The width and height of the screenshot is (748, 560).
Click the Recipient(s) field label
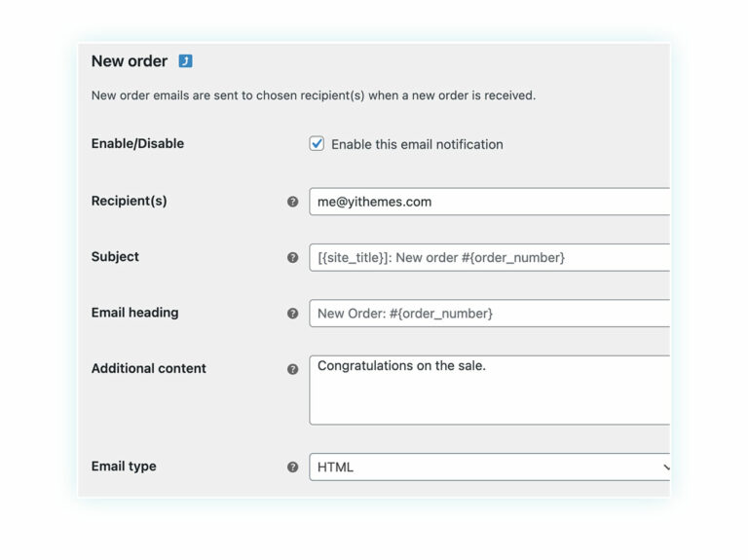click(129, 201)
